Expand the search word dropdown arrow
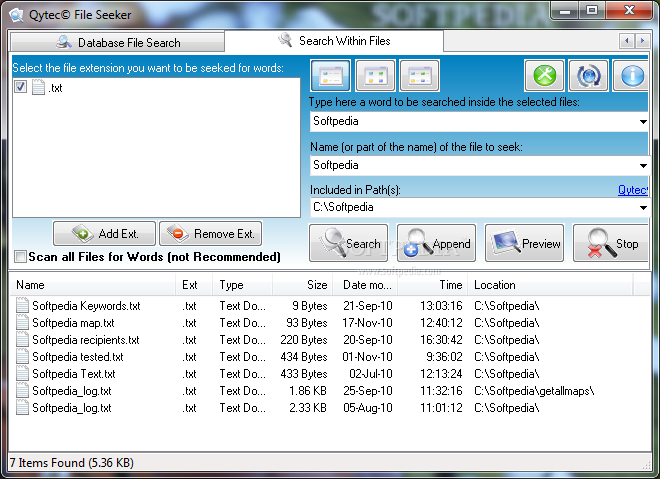Image resolution: width=660 pixels, height=479 pixels. pos(643,122)
